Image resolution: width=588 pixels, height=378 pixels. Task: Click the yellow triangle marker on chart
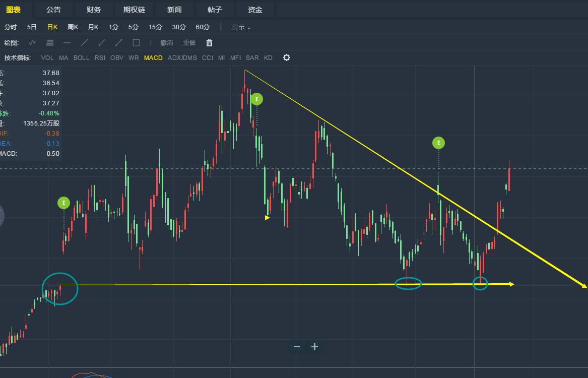pyautogui.click(x=267, y=218)
